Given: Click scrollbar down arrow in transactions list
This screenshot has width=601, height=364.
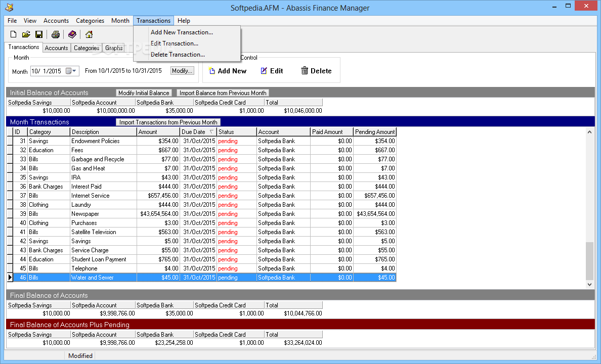Looking at the screenshot, I should click(589, 284).
